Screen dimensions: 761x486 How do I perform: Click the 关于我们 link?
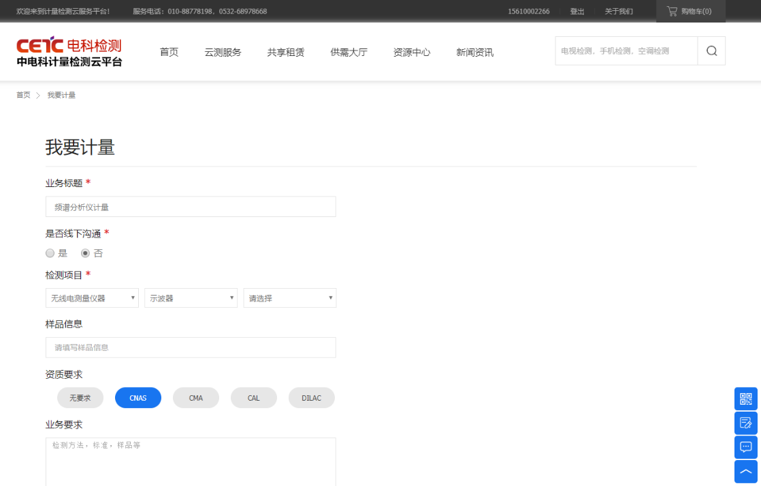click(618, 11)
